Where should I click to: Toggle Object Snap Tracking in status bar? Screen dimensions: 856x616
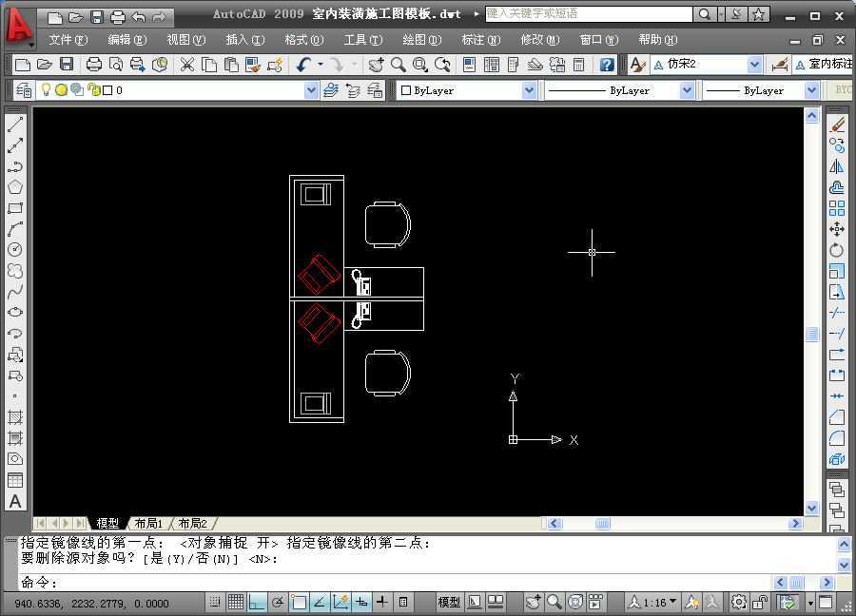click(x=320, y=602)
